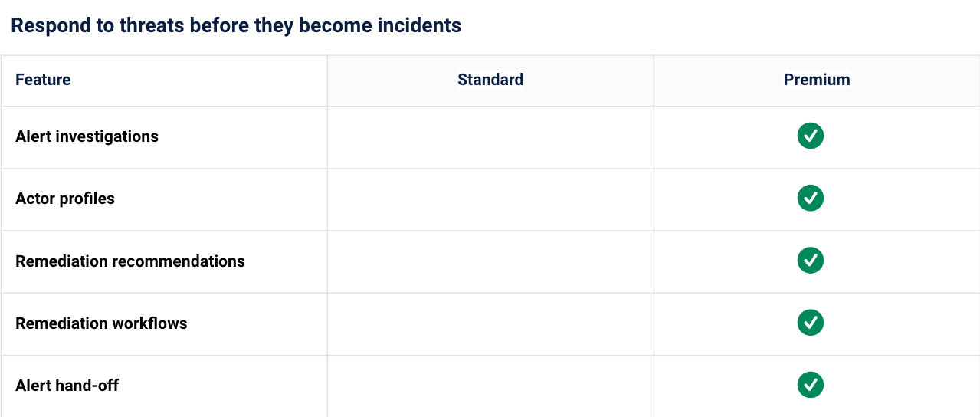
Task: Click the empty Standard cell for Actor profiles
Action: click(490, 199)
